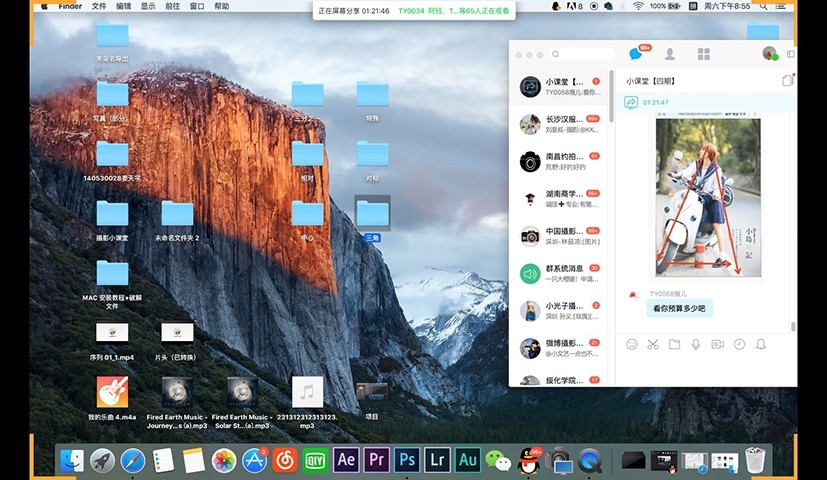Viewport: 827px width, 480px height.
Task: Launch Premiere Pro from the Dock
Action: click(x=377, y=460)
